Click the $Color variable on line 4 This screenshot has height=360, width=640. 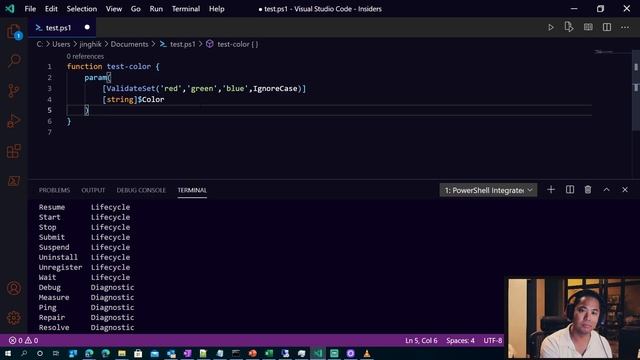coord(151,100)
